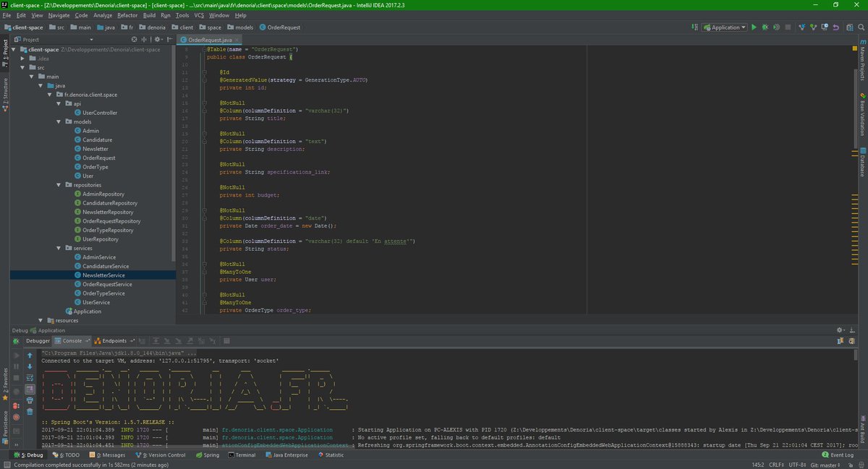Click the models breadcrumb in navigation bar

click(240, 27)
